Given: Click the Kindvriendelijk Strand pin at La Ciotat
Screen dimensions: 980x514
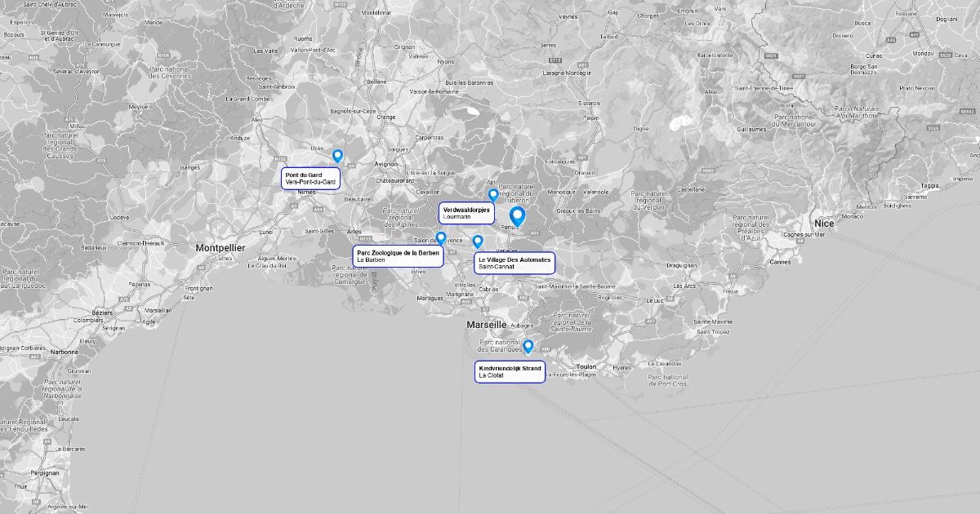Looking at the screenshot, I should point(528,346).
